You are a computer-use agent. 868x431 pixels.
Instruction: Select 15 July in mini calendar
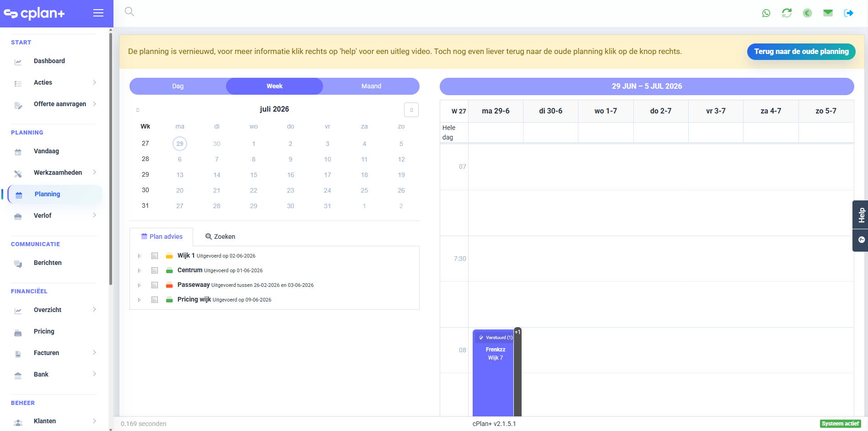(x=253, y=175)
